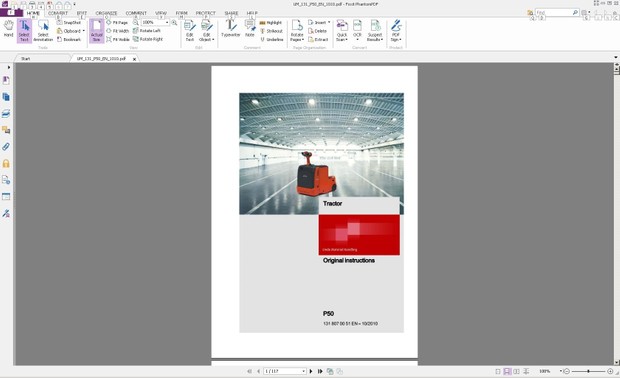This screenshot has width=620, height=378.
Task: Click the vertical scrollbar of document view
Action: [x=616, y=214]
